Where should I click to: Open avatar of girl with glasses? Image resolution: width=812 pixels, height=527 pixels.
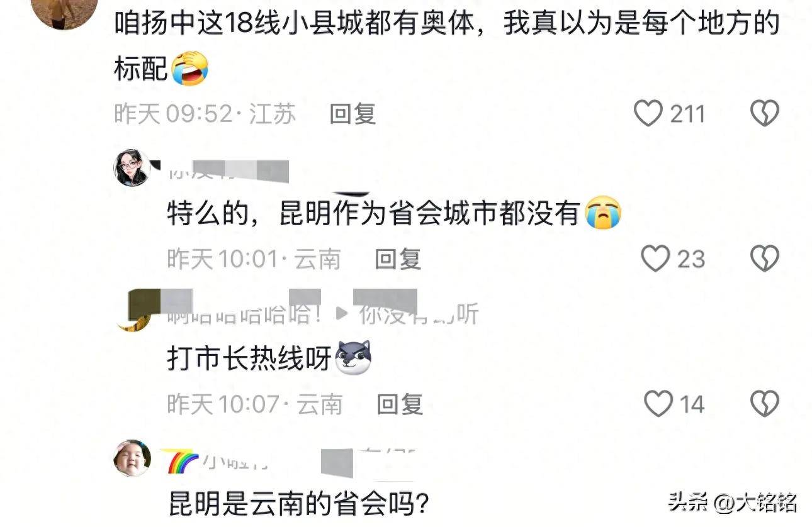pyautogui.click(x=132, y=168)
